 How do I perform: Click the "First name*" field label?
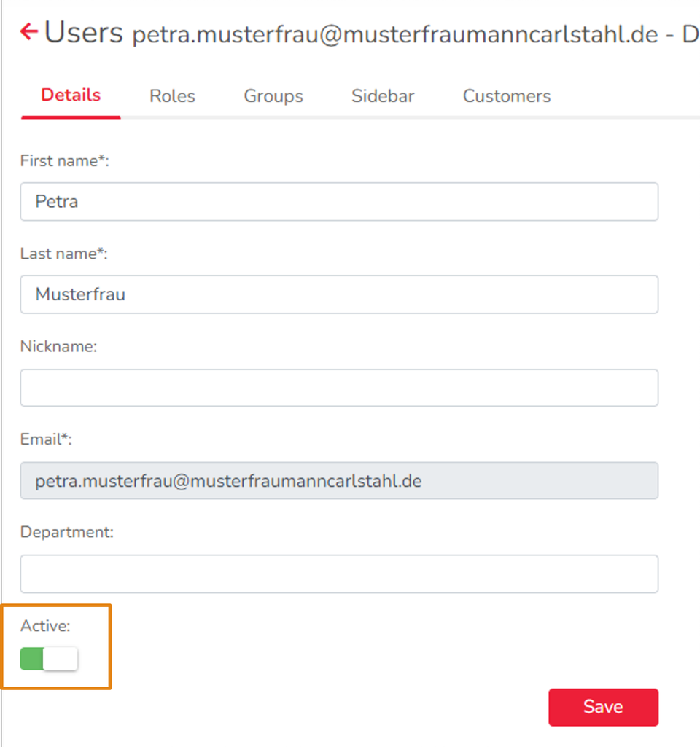point(64,161)
